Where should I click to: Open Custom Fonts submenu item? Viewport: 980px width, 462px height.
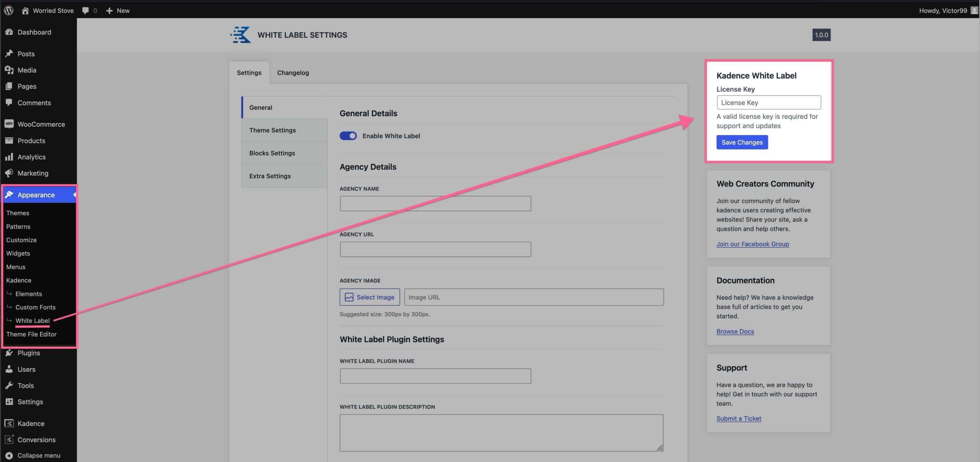pyautogui.click(x=36, y=307)
